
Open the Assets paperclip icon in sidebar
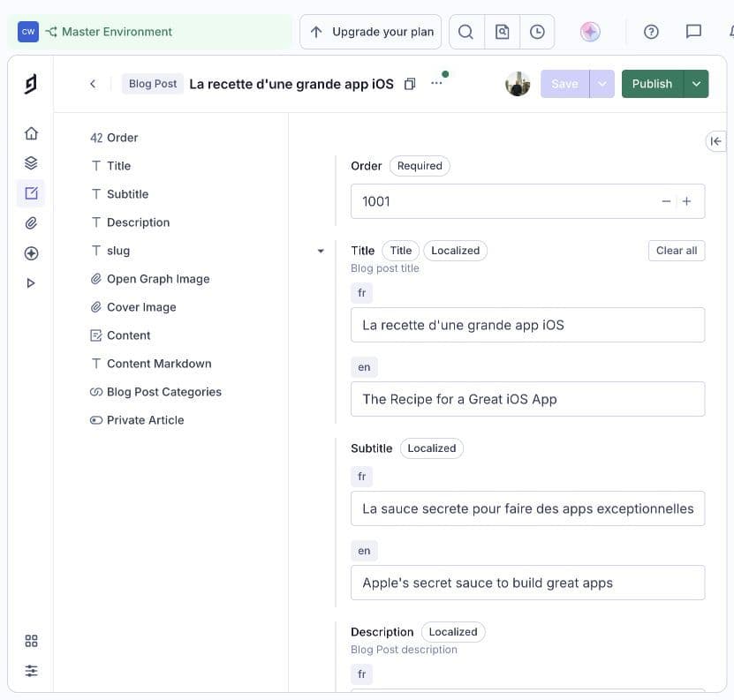pos(31,223)
